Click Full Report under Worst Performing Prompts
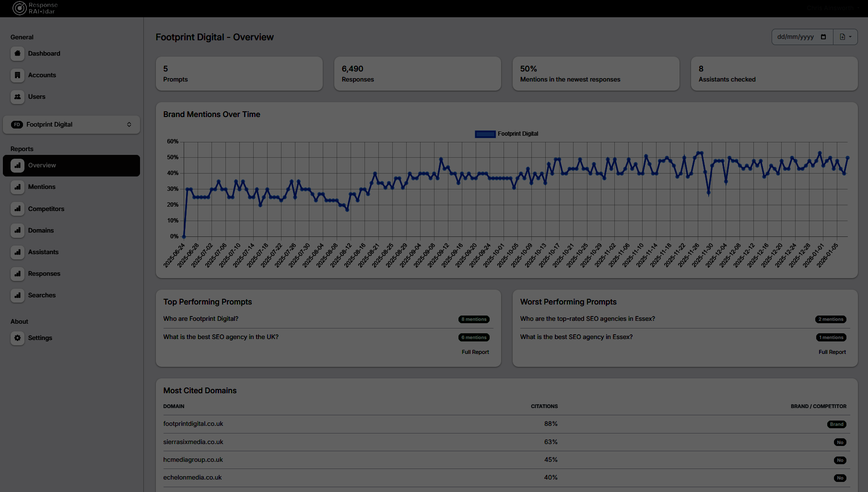 pyautogui.click(x=832, y=351)
